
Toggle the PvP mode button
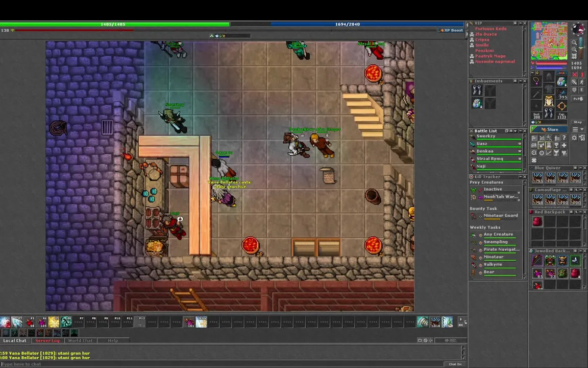coord(578,98)
